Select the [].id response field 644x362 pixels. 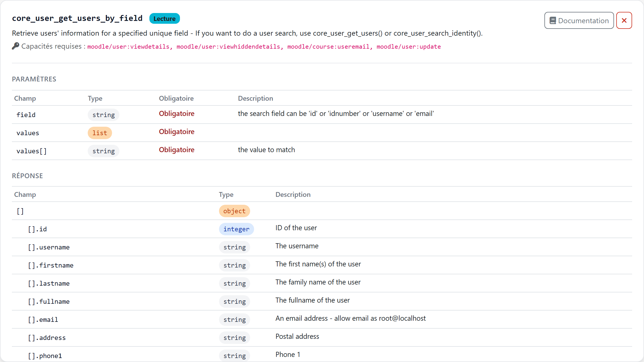[37, 229]
